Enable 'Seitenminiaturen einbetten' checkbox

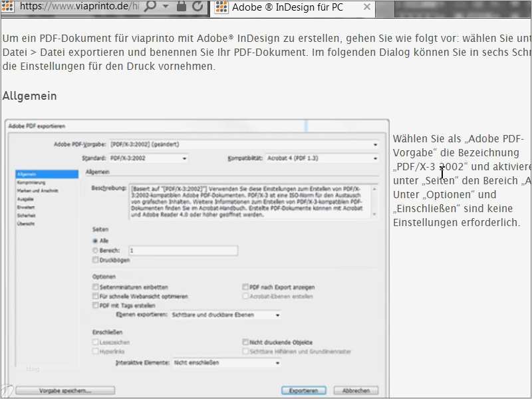[x=95, y=287]
